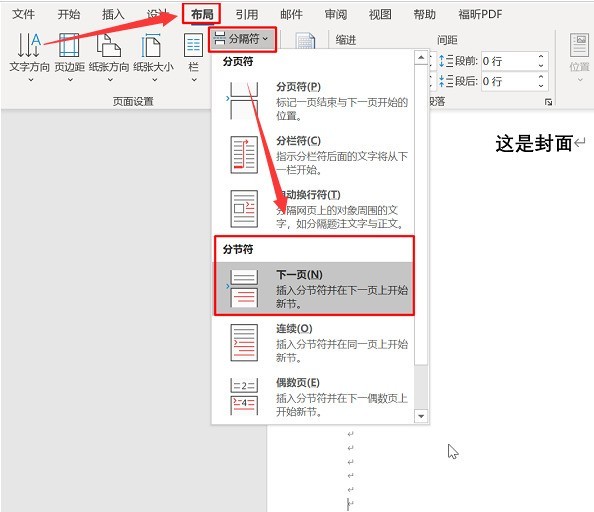Click the 段前 spacing input field
Viewport: 594px width, 512px height.
click(x=508, y=61)
